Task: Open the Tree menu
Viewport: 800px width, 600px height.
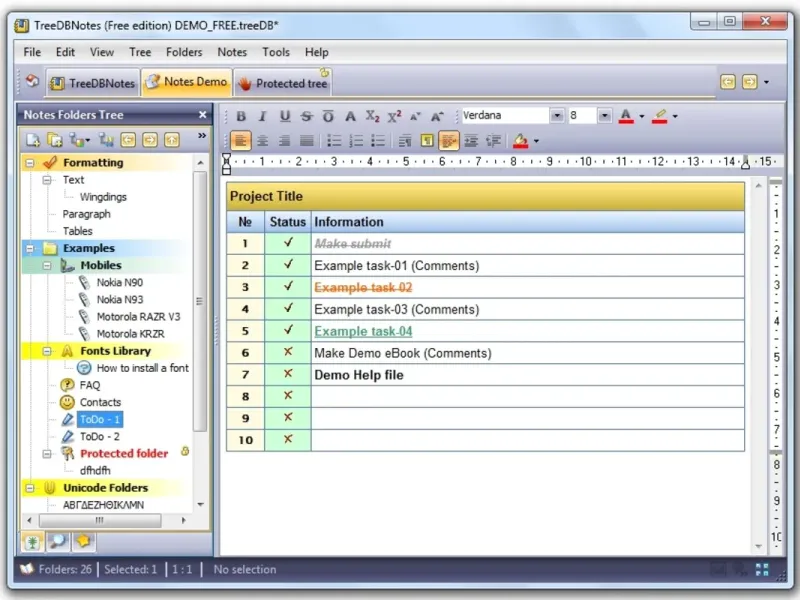Action: pos(140,52)
